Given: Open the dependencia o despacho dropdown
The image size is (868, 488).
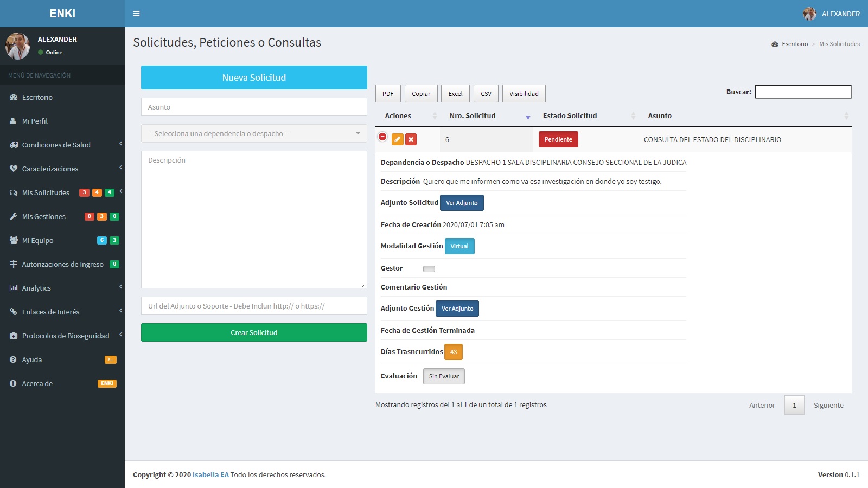Looking at the screenshot, I should click(254, 134).
